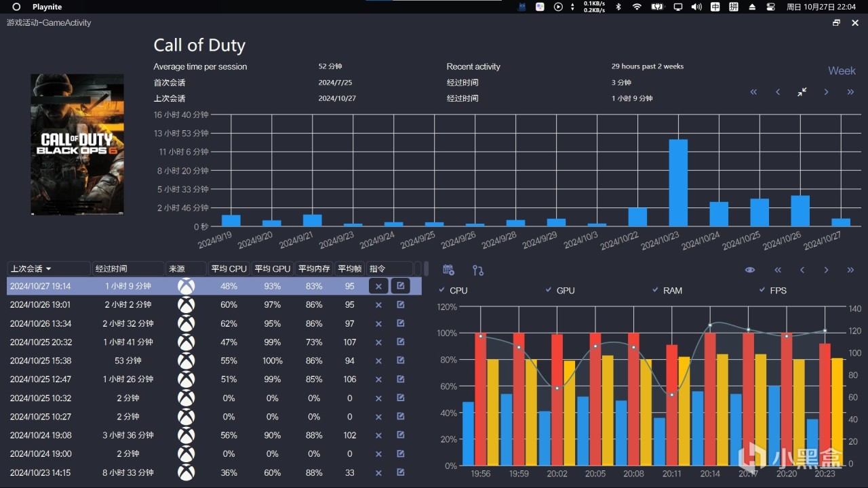
Task: Click the Playnite circle logo in menu bar
Action: pos(16,7)
